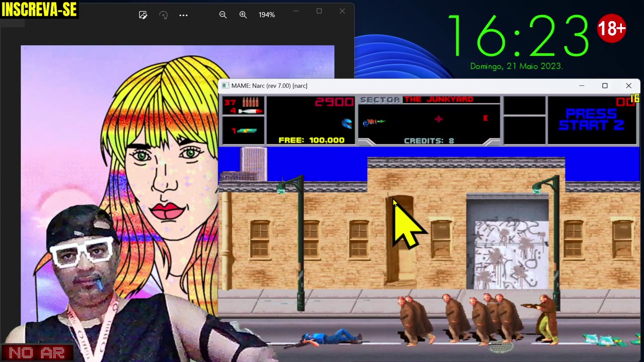Viewport: 644px width, 362px height.
Task: Click the gunman aiming a rifle
Action: coord(542,319)
